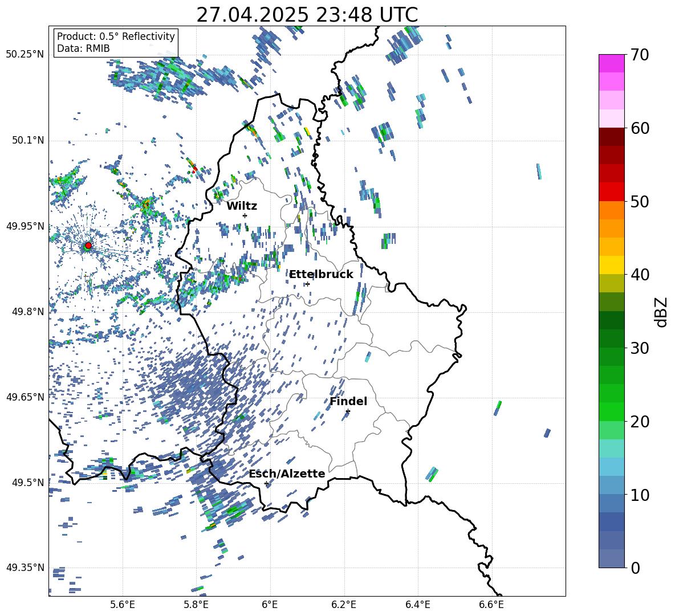Click the Esch/Alzette city label
Screen dimensions: 675x616
(287, 474)
